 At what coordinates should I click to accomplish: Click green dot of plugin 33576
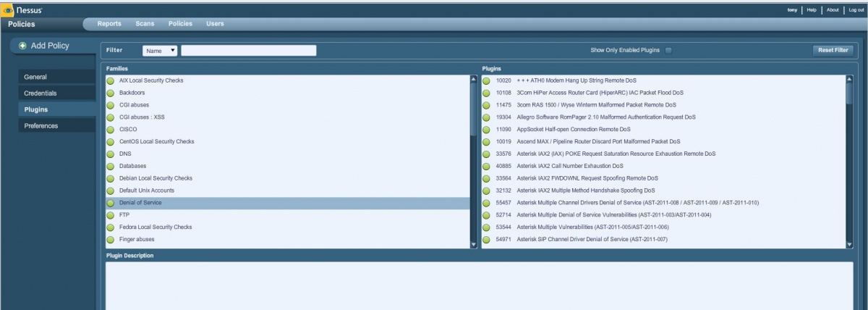coord(487,154)
